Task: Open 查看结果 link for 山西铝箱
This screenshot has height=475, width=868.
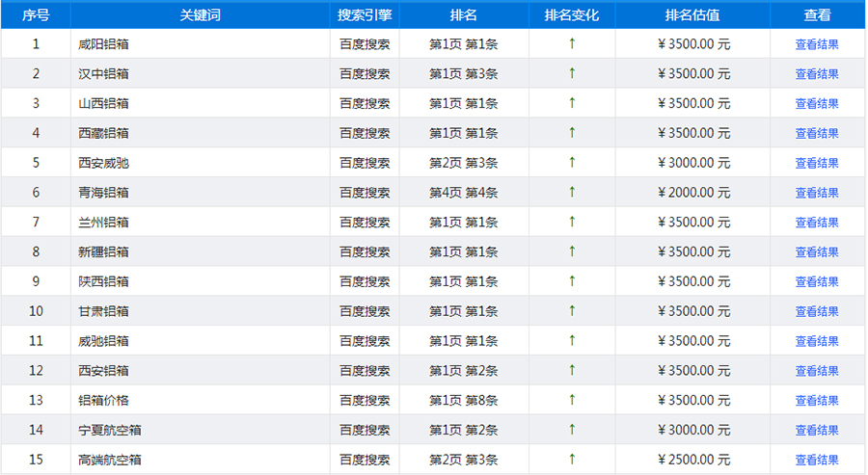Action: [x=817, y=103]
